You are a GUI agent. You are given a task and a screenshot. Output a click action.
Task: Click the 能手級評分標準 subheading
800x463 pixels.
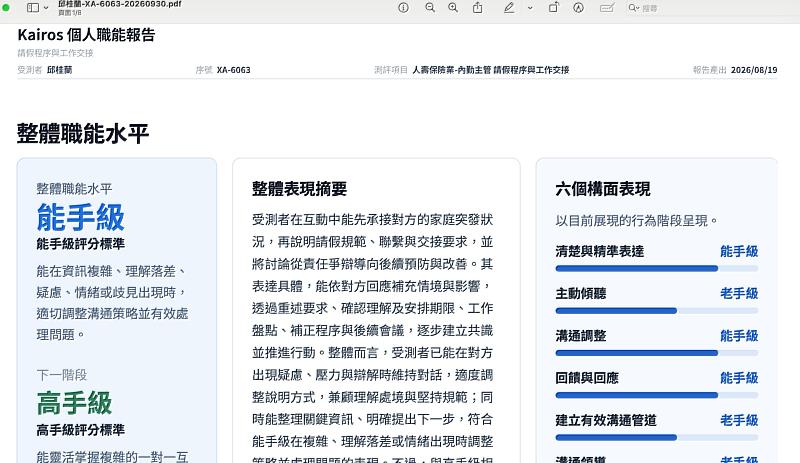pyautogui.click(x=81, y=244)
